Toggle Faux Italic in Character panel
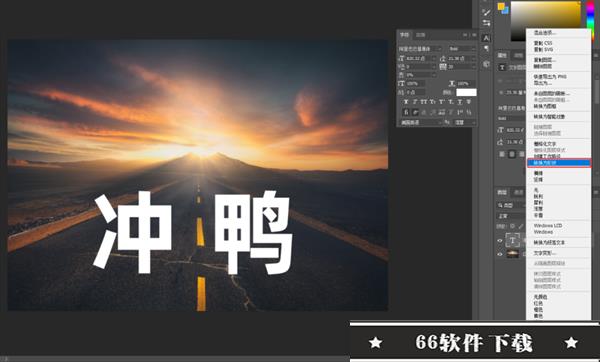 415,101
